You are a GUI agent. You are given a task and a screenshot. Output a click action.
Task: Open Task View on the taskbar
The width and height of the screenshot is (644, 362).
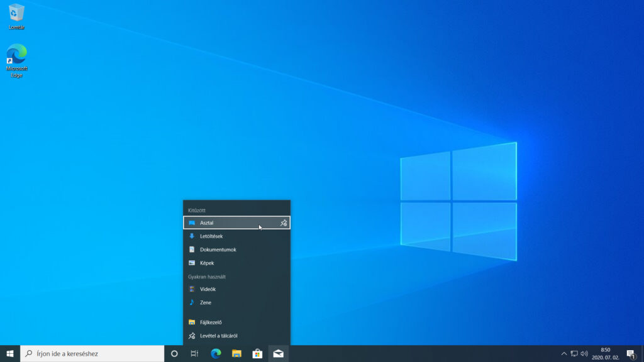[x=195, y=353]
